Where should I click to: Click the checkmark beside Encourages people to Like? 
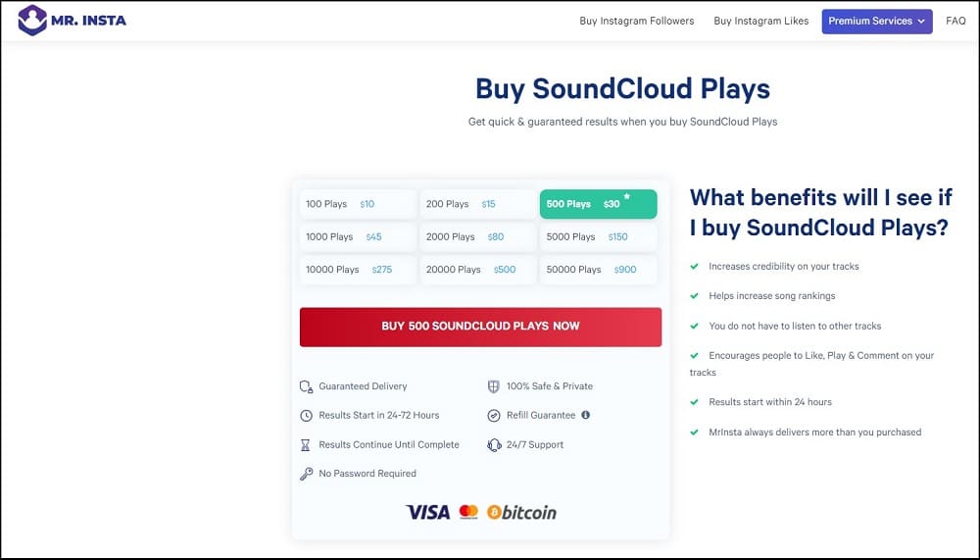tap(694, 355)
